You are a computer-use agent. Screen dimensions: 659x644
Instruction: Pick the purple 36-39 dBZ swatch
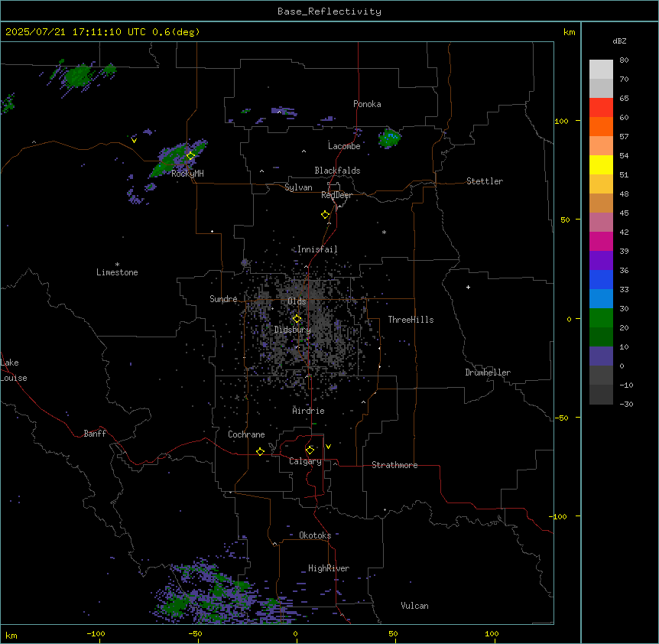(x=601, y=261)
